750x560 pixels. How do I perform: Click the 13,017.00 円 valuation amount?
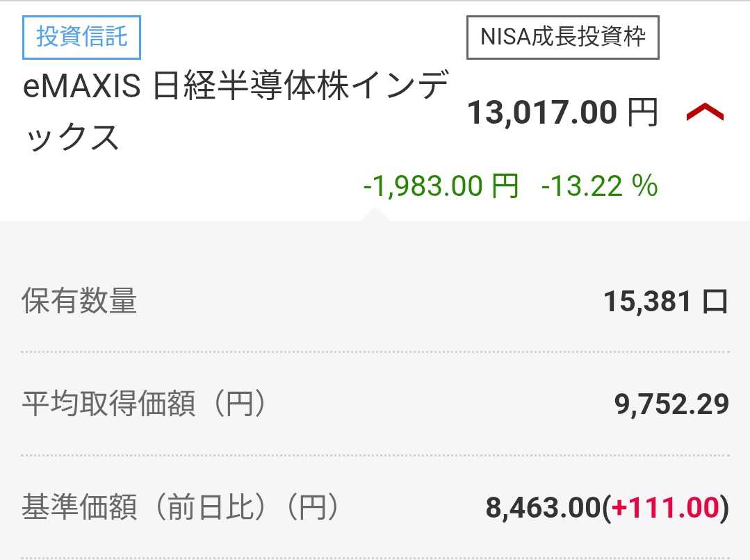point(541,112)
